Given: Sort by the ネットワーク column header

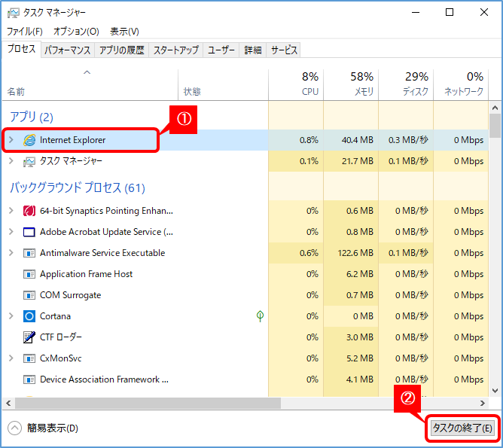Looking at the screenshot, I should coord(461,85).
